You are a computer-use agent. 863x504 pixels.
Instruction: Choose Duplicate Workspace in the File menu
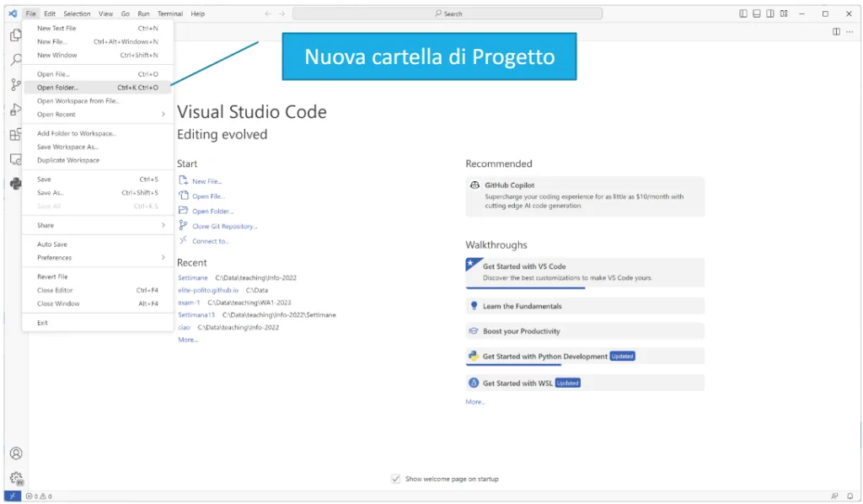(98, 160)
